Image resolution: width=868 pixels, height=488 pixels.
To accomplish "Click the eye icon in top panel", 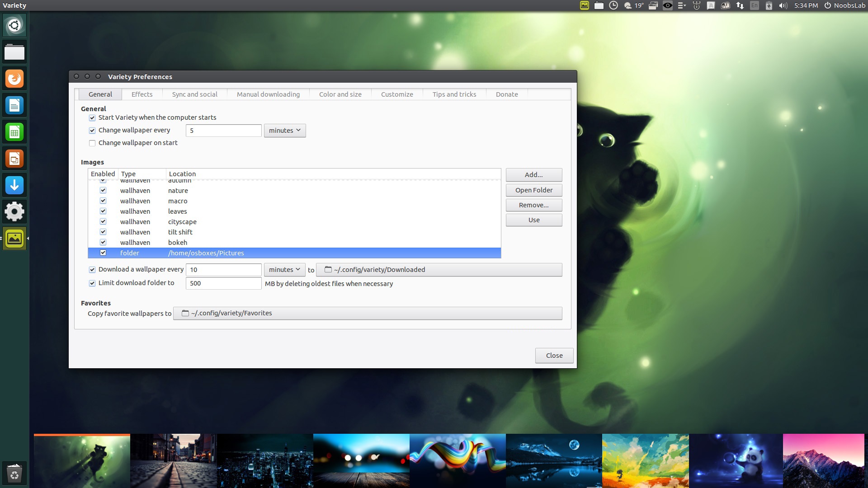I will tap(668, 5).
